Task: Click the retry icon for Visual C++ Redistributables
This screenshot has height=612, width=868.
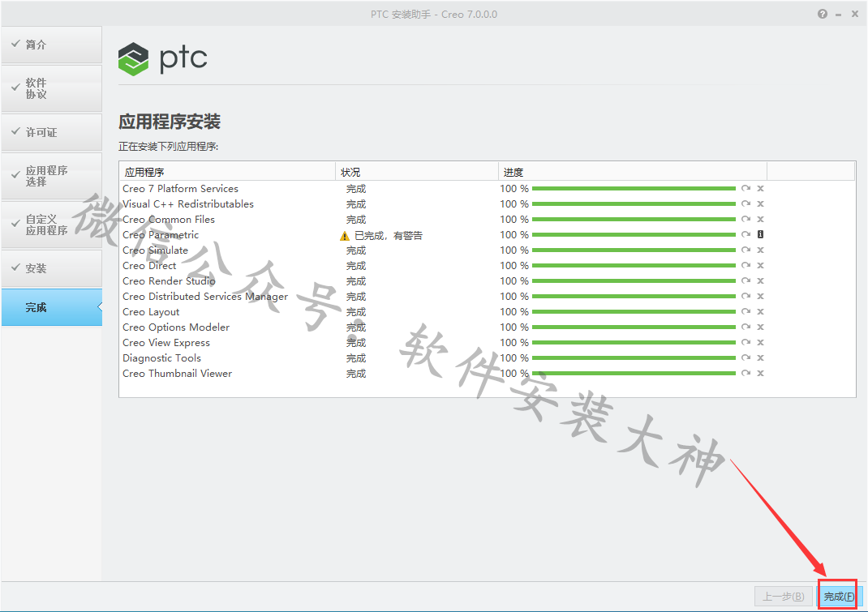Action: (746, 204)
